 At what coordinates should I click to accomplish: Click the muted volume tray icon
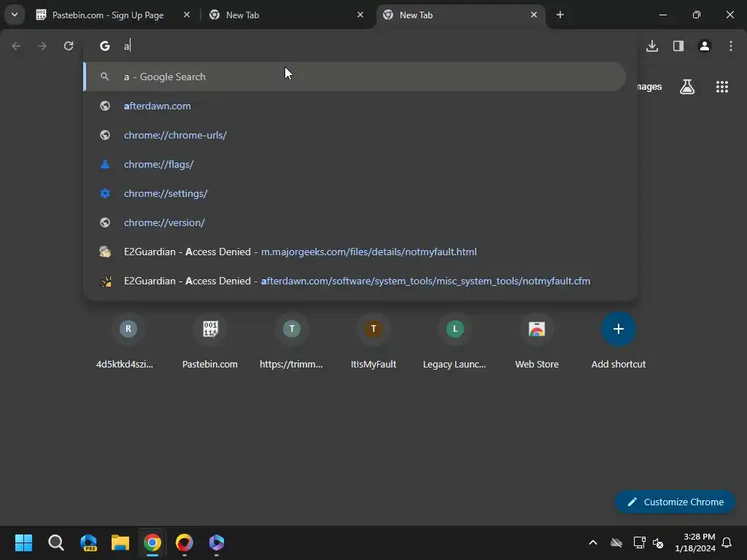coord(658,542)
